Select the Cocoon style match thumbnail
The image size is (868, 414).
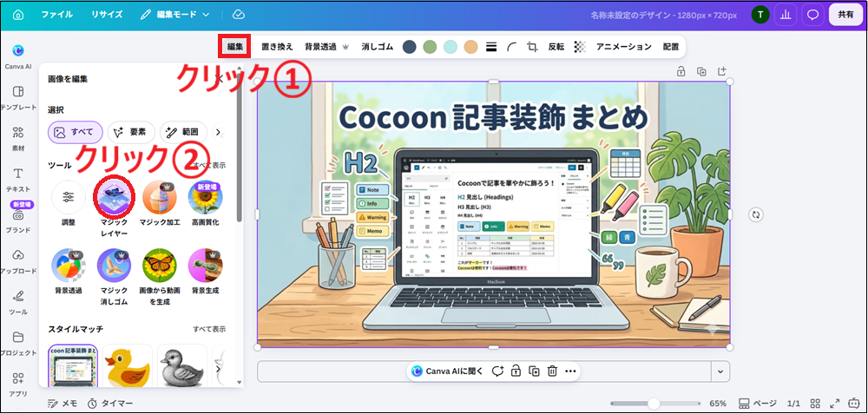click(73, 365)
